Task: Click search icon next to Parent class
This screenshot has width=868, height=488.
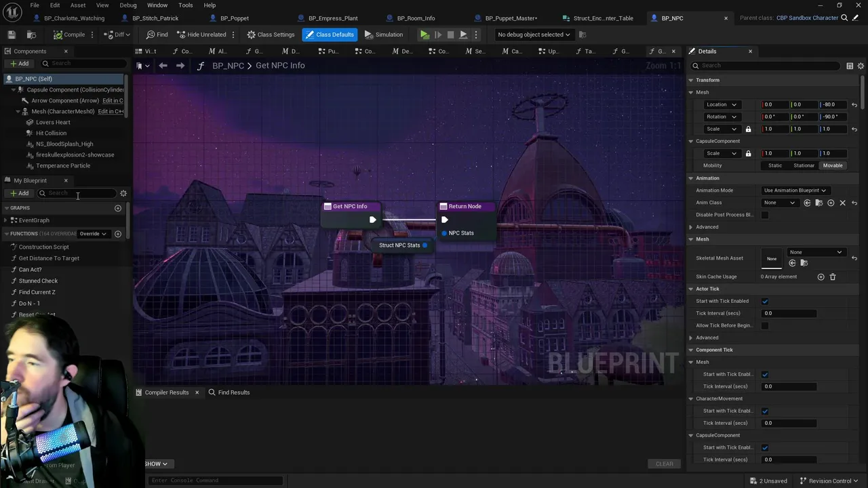Action: [844, 18]
